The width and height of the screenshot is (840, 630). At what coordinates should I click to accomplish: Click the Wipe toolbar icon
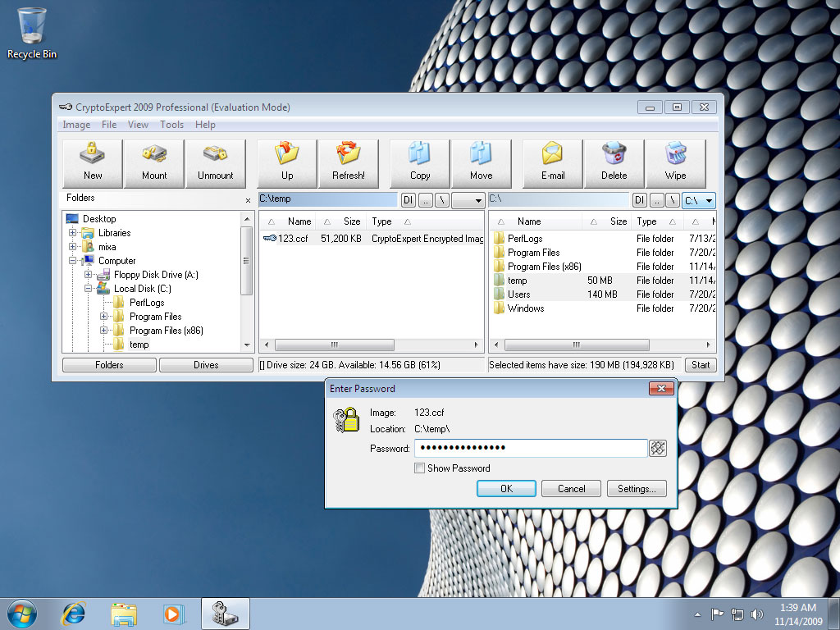675,162
